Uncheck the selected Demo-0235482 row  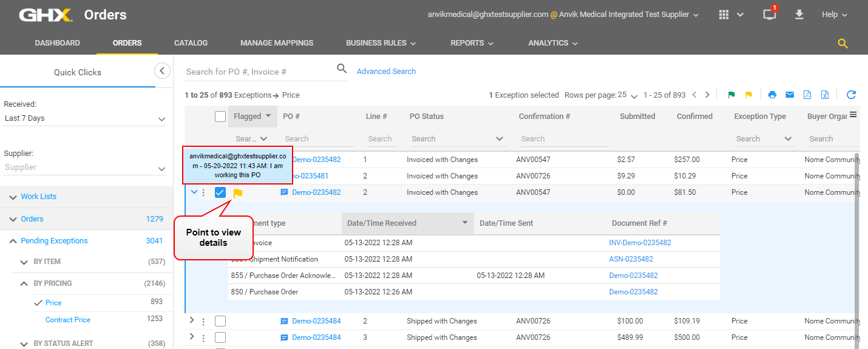coord(220,192)
